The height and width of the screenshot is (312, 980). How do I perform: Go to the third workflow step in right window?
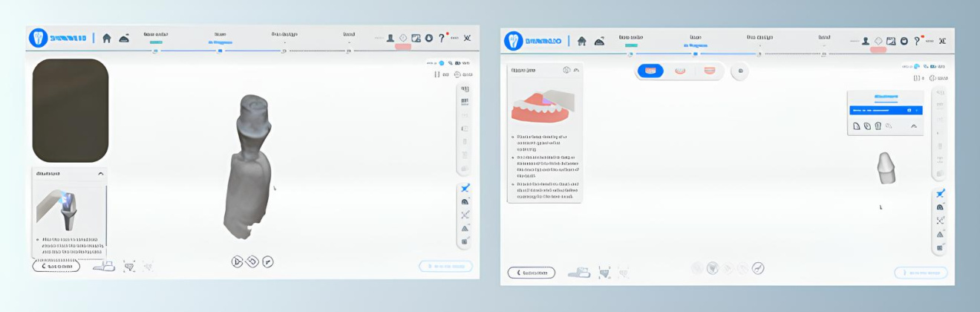point(759,54)
